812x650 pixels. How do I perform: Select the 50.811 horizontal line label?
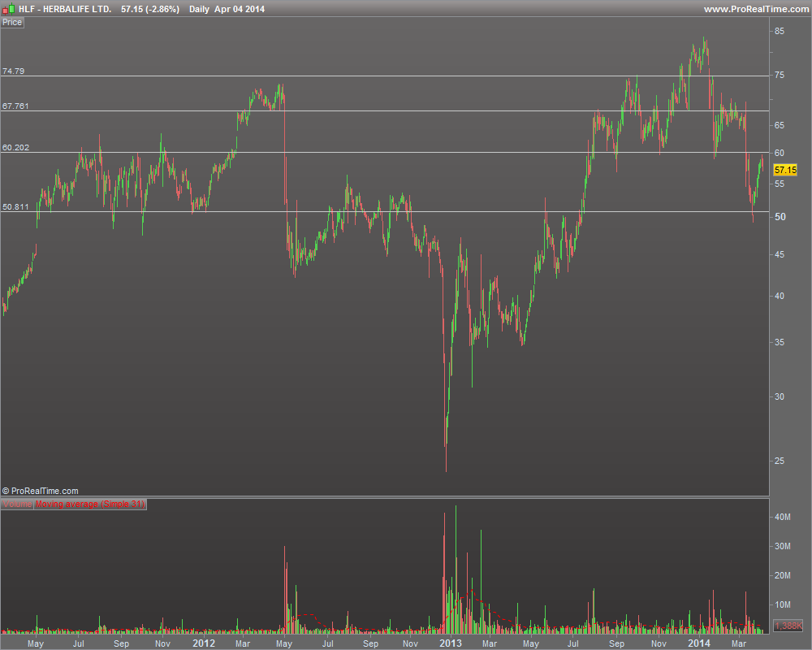[x=15, y=207]
